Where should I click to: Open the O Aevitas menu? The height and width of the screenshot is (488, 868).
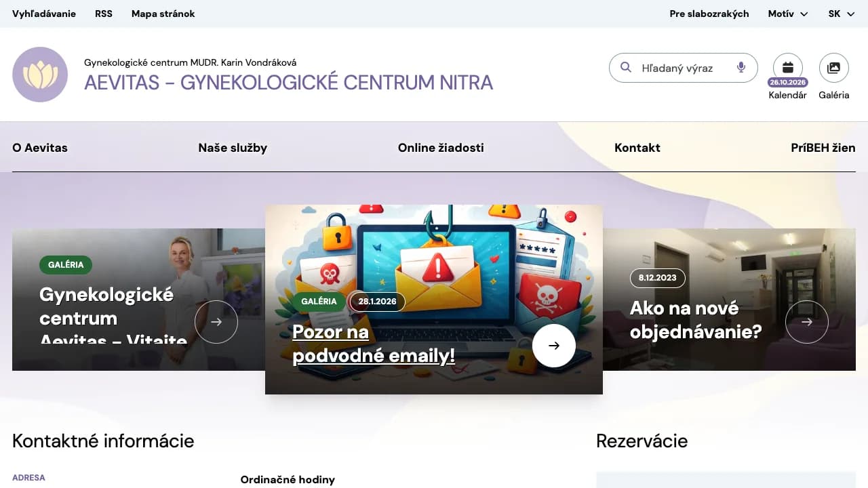pyautogui.click(x=40, y=148)
